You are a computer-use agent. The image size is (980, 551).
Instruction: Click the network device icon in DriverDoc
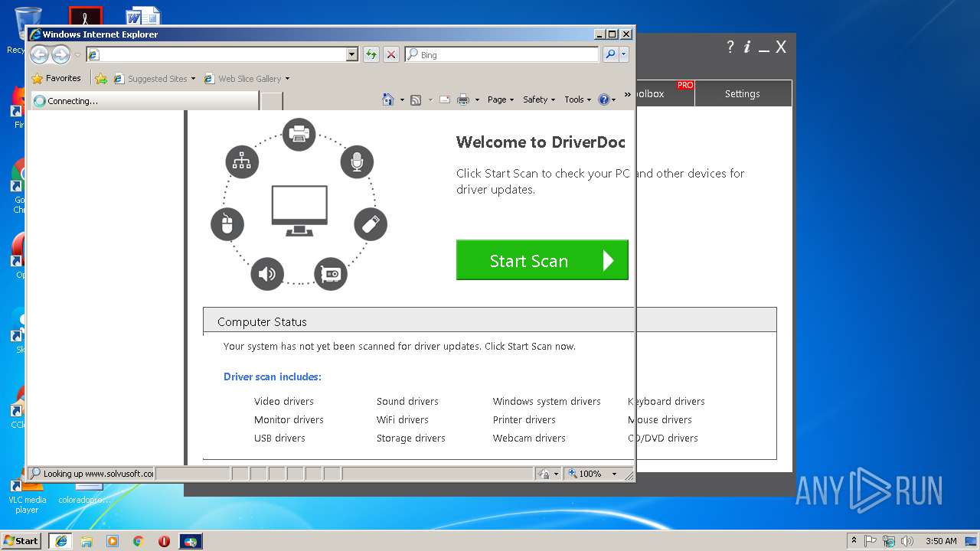pos(242,161)
